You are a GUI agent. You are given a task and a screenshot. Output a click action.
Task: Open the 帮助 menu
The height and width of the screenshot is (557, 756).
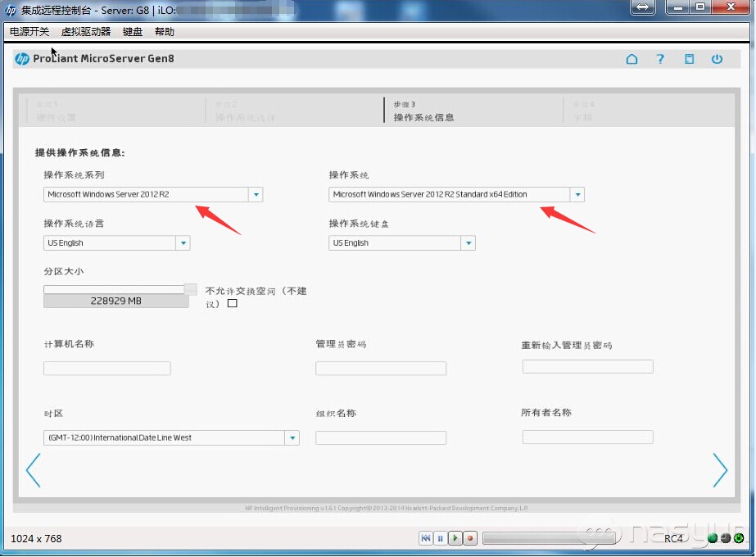[x=165, y=32]
